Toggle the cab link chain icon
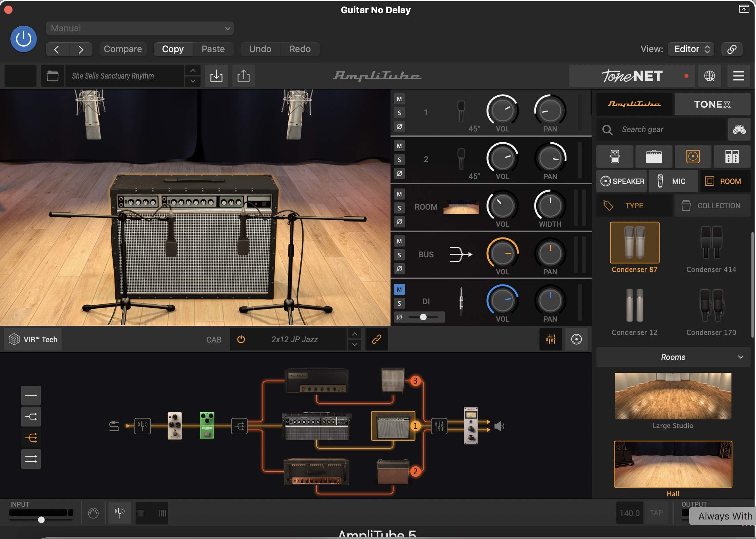Image resolution: width=756 pixels, height=539 pixels. point(376,339)
